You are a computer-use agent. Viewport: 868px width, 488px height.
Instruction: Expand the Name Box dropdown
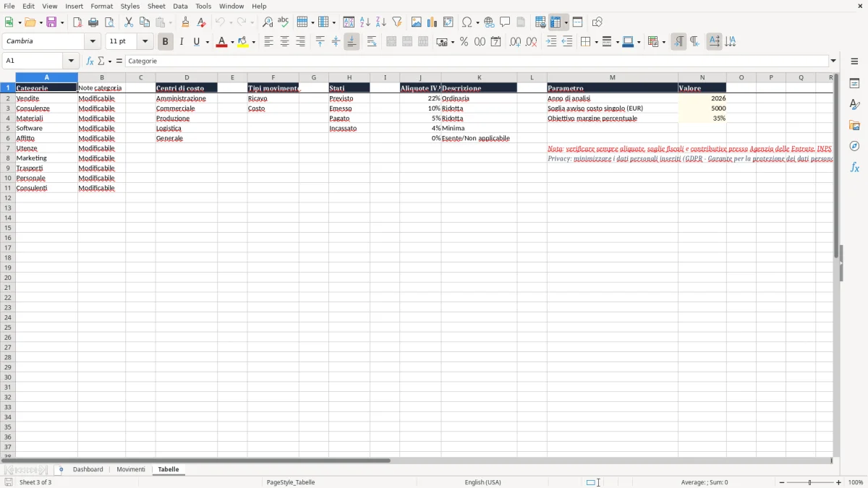coord(71,61)
